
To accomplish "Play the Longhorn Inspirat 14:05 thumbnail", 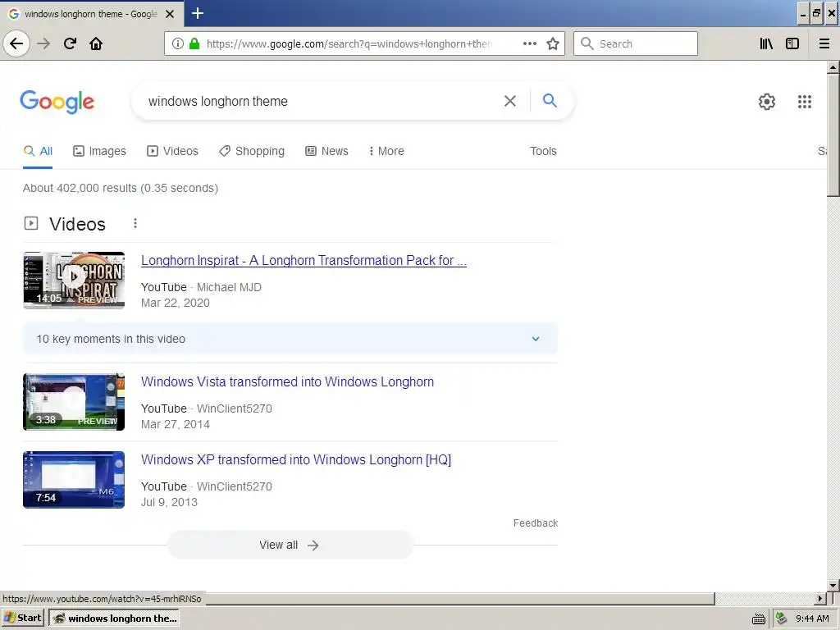I will pyautogui.click(x=74, y=281).
